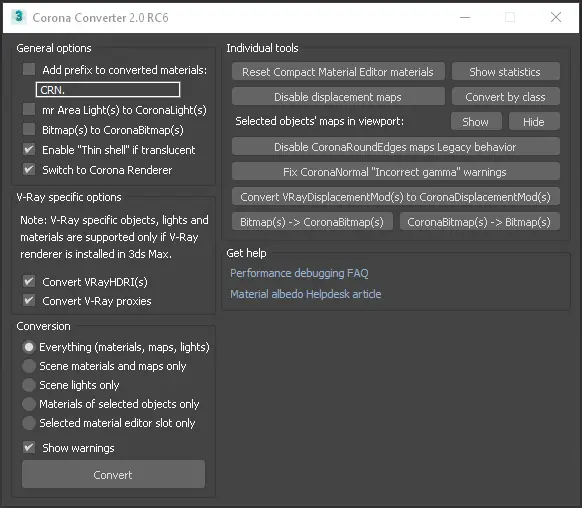This screenshot has width=582, height=508.
Task: Click Convert by class button
Action: (506, 96)
